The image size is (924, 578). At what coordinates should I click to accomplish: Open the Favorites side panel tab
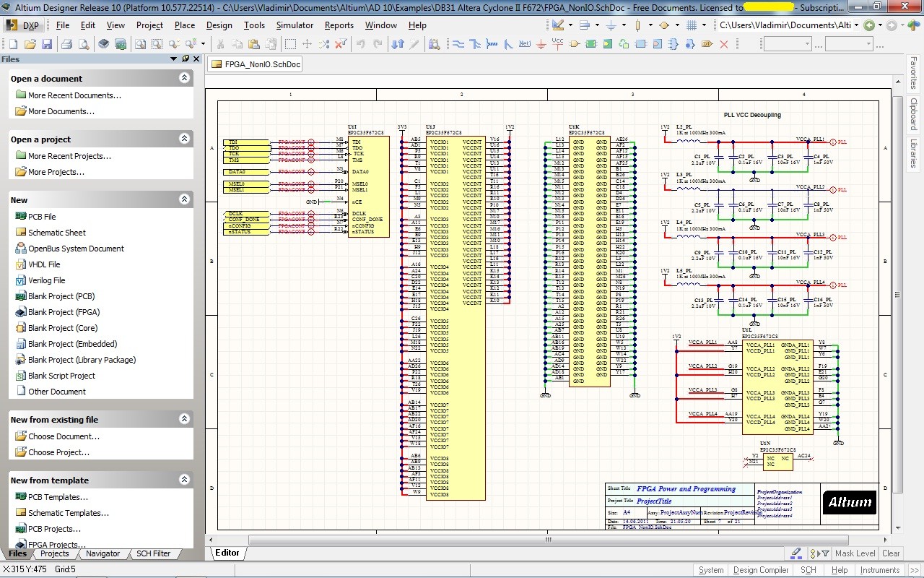pos(913,74)
